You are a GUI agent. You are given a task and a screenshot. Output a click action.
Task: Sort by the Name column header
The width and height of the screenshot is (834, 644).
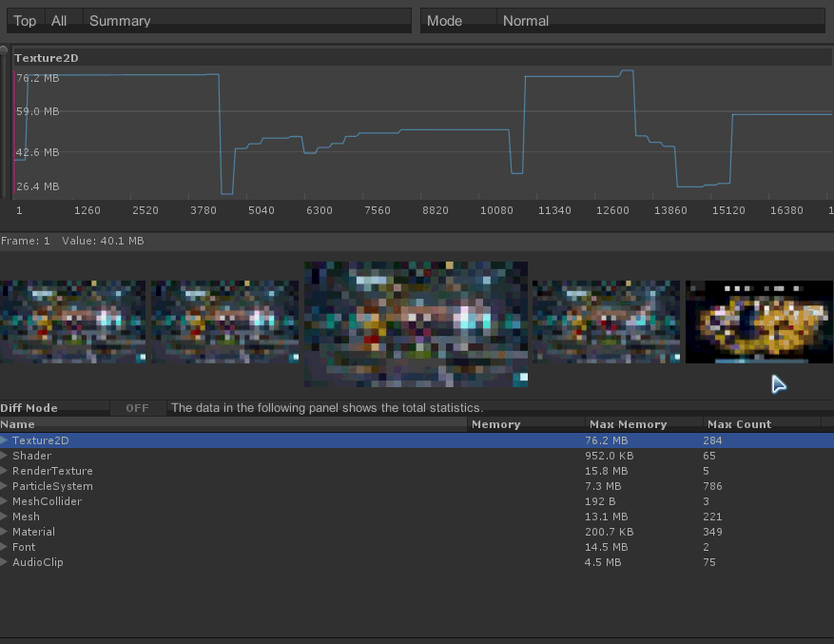(x=18, y=424)
